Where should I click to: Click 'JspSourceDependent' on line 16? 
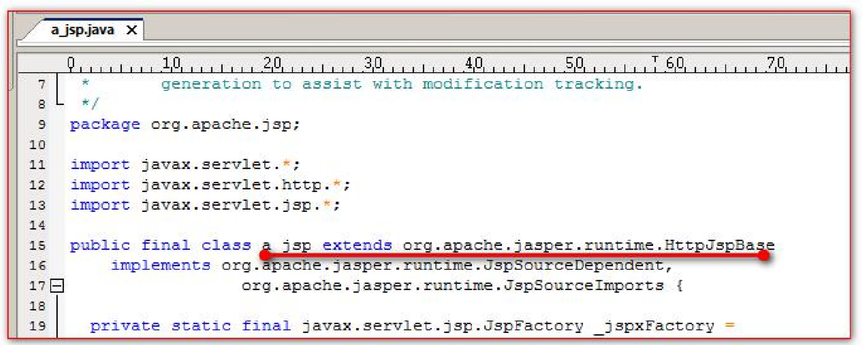pos(573,265)
